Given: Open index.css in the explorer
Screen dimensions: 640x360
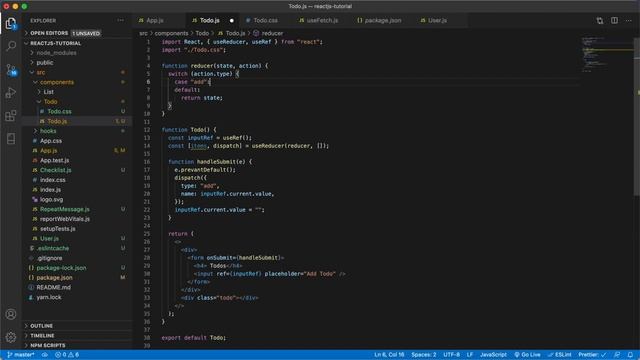Looking at the screenshot, I should 53,180.
